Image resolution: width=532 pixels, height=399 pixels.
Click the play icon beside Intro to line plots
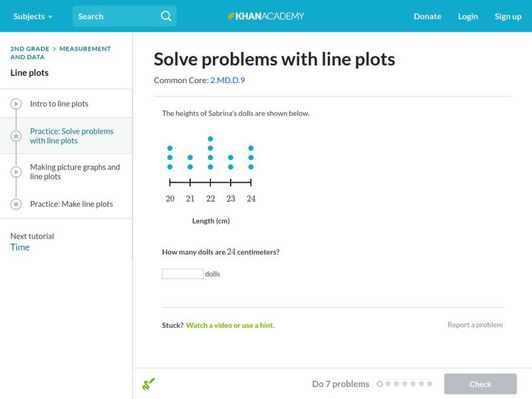[16, 104]
